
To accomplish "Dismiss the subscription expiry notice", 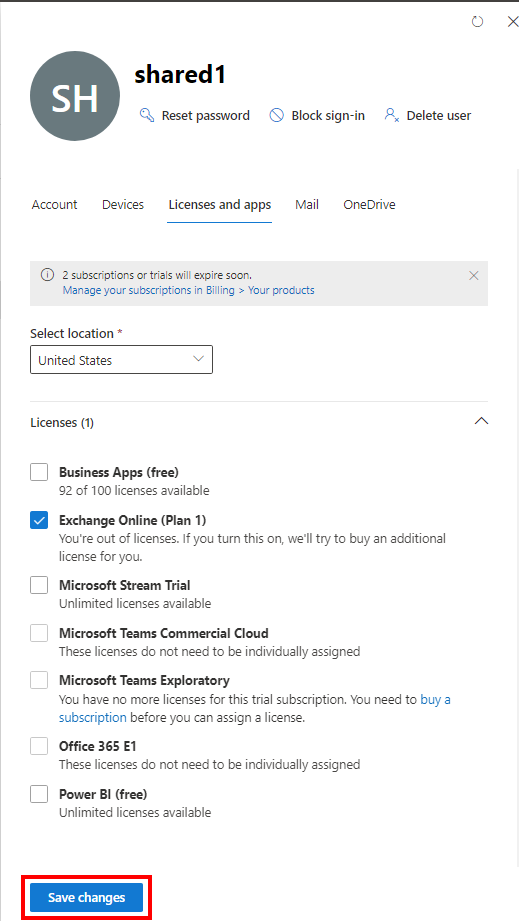I will pyautogui.click(x=474, y=275).
